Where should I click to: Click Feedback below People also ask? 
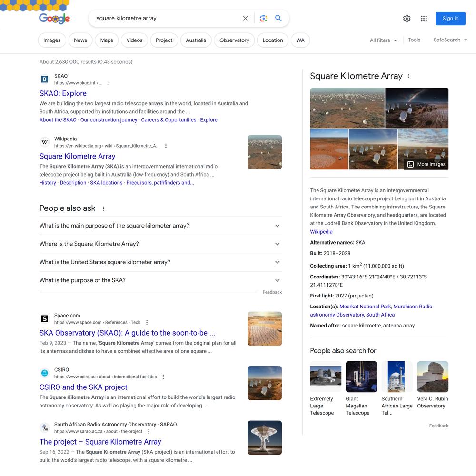point(272,292)
